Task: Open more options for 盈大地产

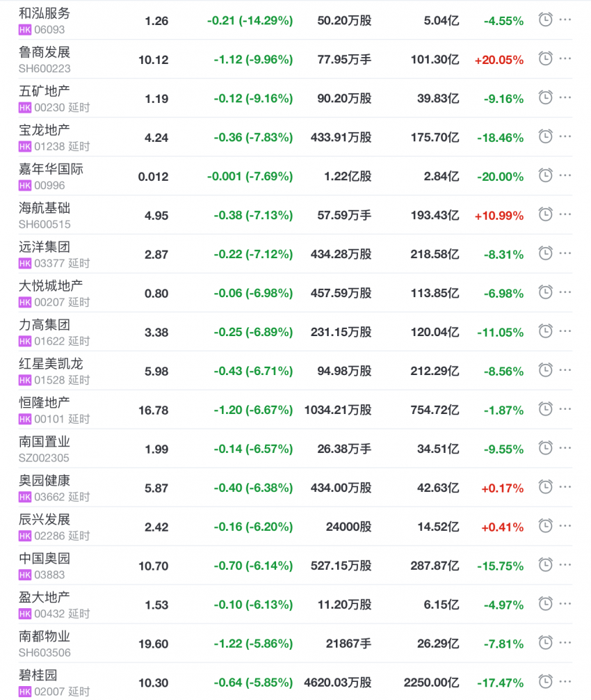Action: [x=565, y=605]
